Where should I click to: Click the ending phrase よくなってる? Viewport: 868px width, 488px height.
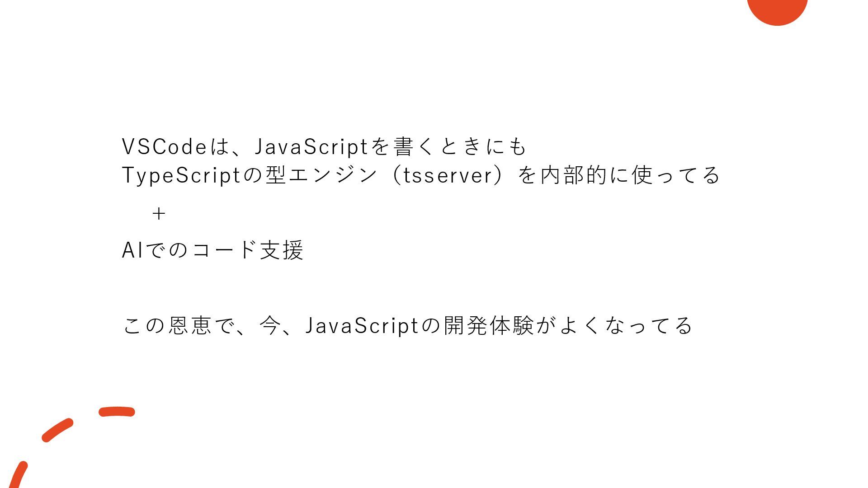[x=625, y=325]
